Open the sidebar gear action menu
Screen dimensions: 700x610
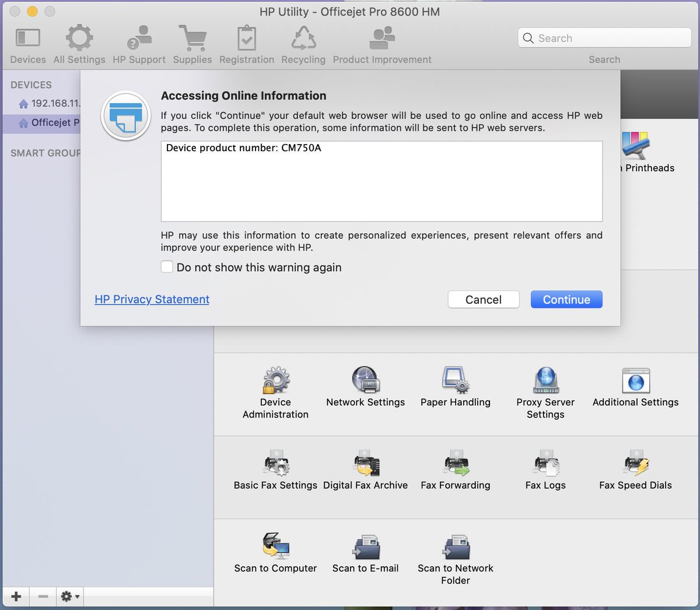[70, 596]
